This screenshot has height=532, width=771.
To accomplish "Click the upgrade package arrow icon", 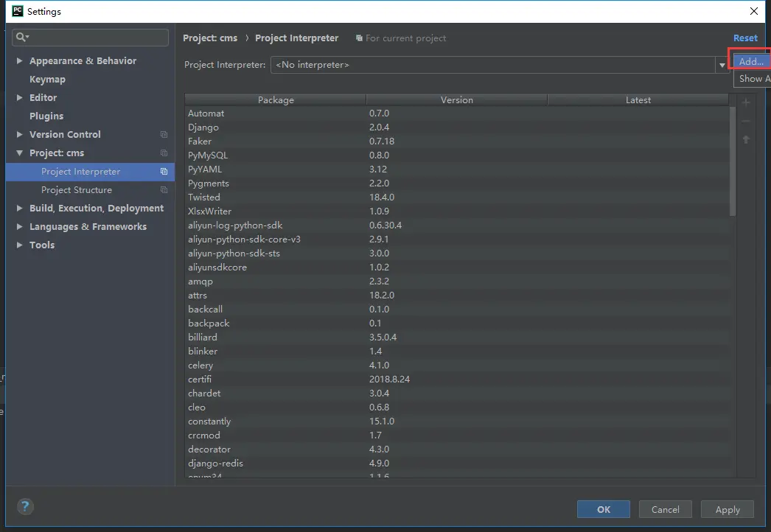I will 746,140.
